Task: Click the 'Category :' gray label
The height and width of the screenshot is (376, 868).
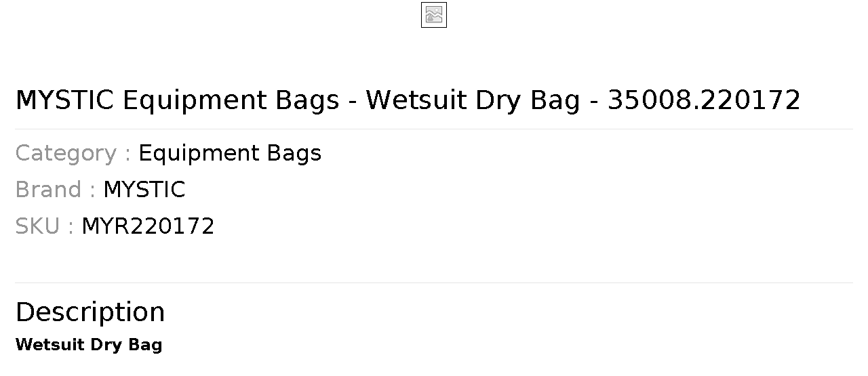Action: coord(73,153)
